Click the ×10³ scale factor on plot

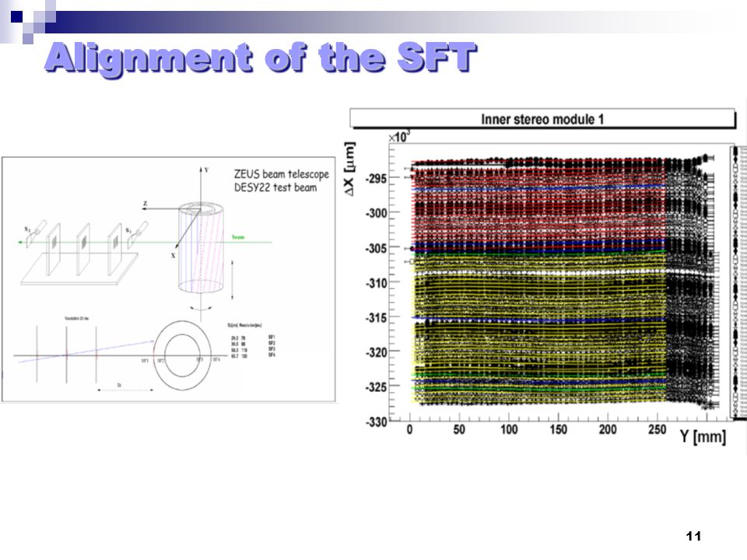point(398,137)
